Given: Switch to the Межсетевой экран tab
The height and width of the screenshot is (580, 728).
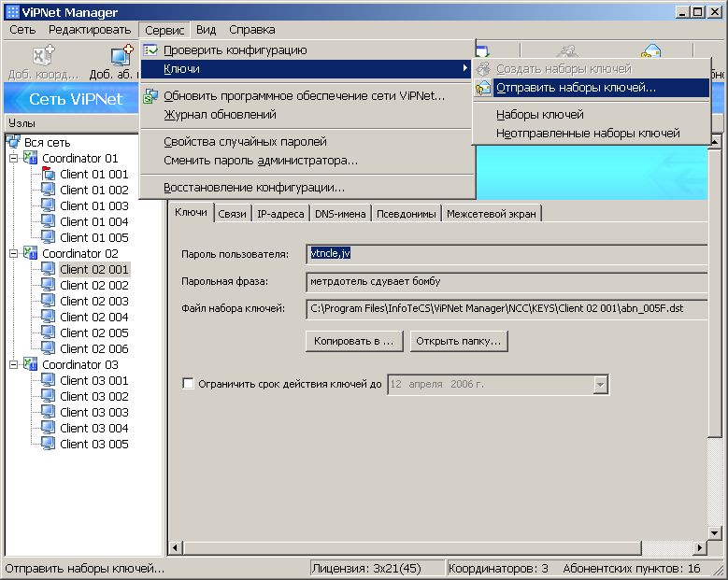Looking at the screenshot, I should click(492, 214).
